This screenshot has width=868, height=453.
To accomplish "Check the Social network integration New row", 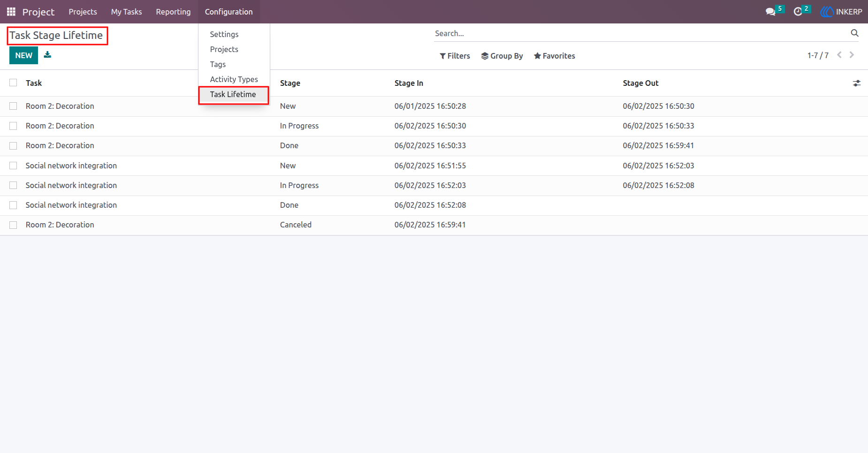I will coord(13,166).
